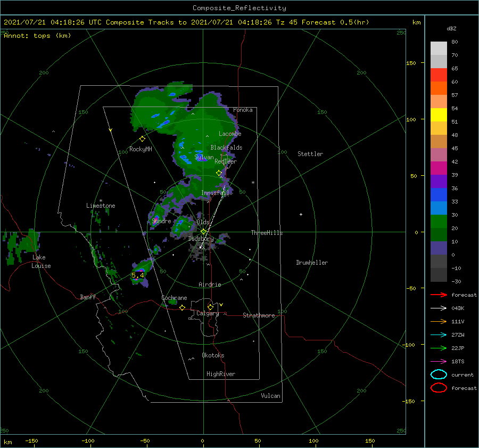Click the 04DK legend label
479x448 pixels.
pos(458,308)
